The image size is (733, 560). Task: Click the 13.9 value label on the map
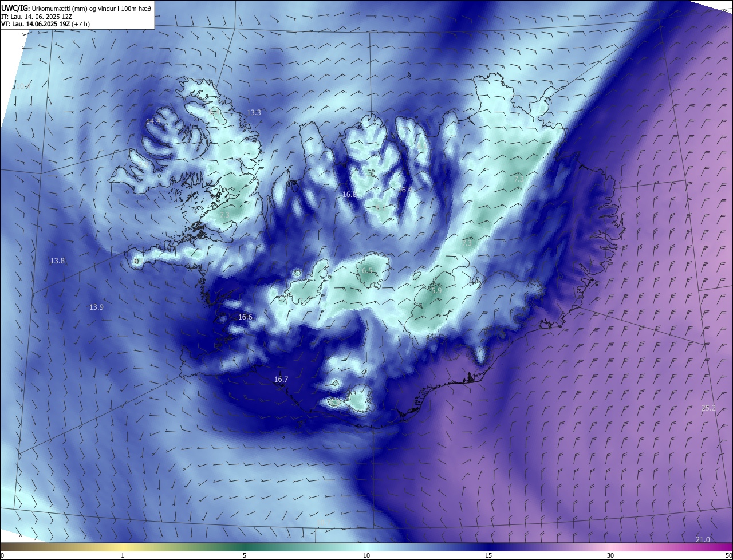(x=96, y=307)
